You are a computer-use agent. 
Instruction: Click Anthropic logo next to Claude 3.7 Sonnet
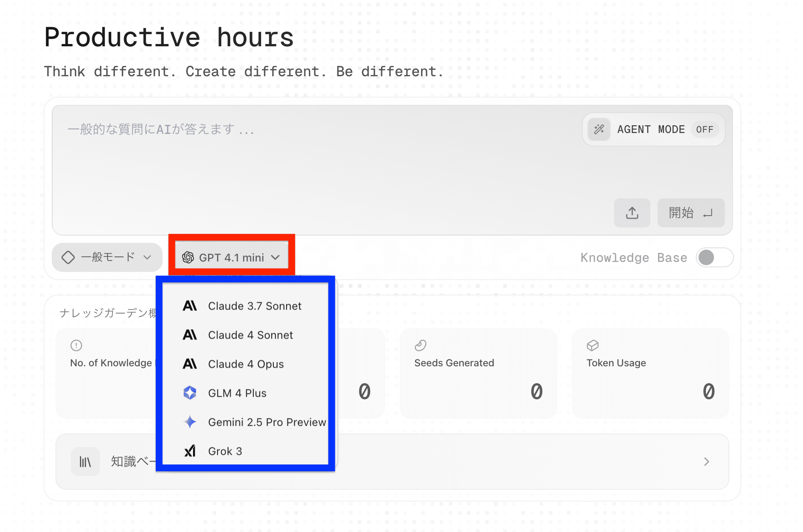[190, 306]
